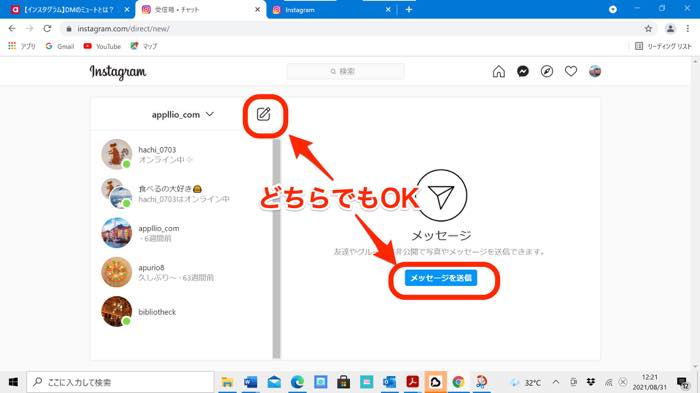Open the 32°C weather widget
The image size is (700, 393).
[x=526, y=383]
